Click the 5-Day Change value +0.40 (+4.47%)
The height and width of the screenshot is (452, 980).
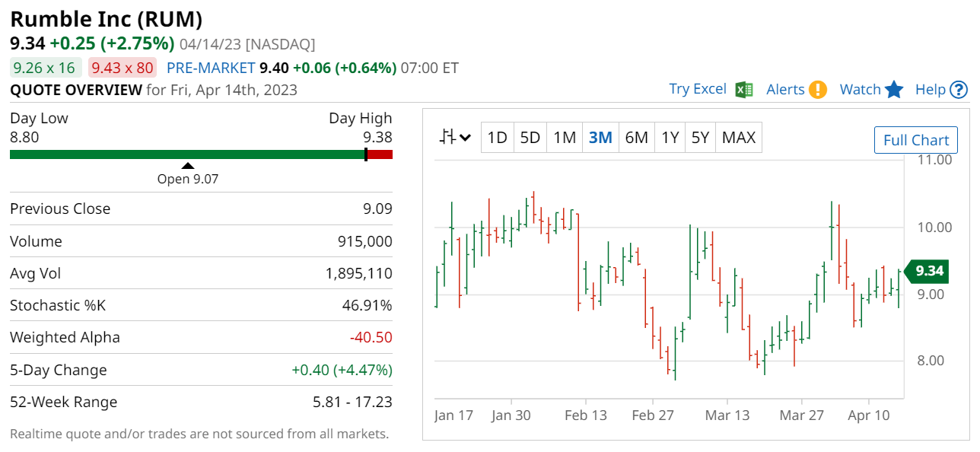click(342, 370)
